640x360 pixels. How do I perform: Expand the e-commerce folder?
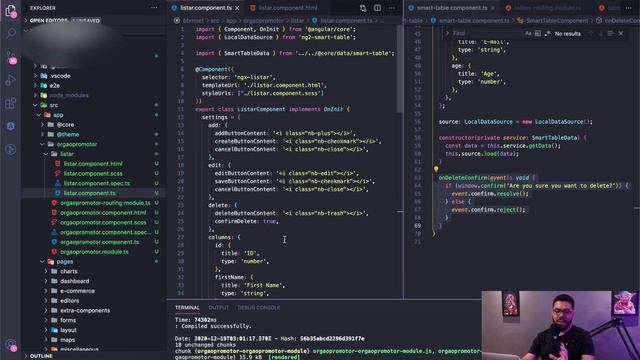click(78, 291)
